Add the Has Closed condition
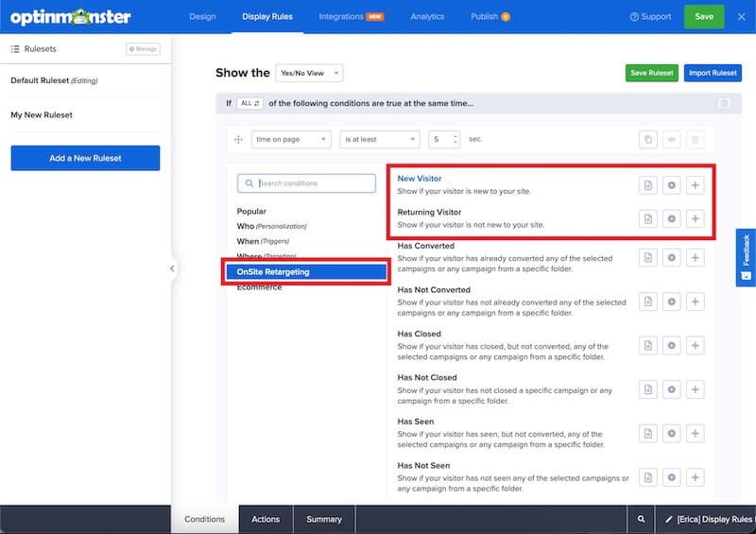The height and width of the screenshot is (534, 756). click(x=696, y=346)
